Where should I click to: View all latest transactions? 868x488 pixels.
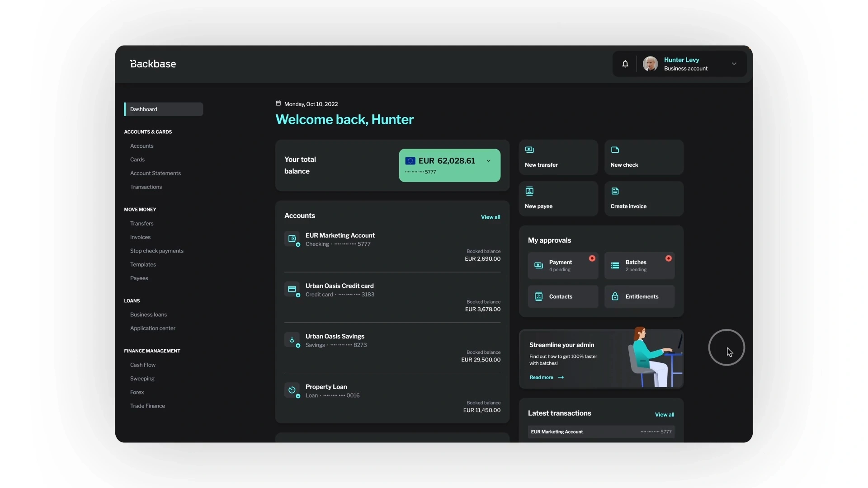[x=664, y=415]
